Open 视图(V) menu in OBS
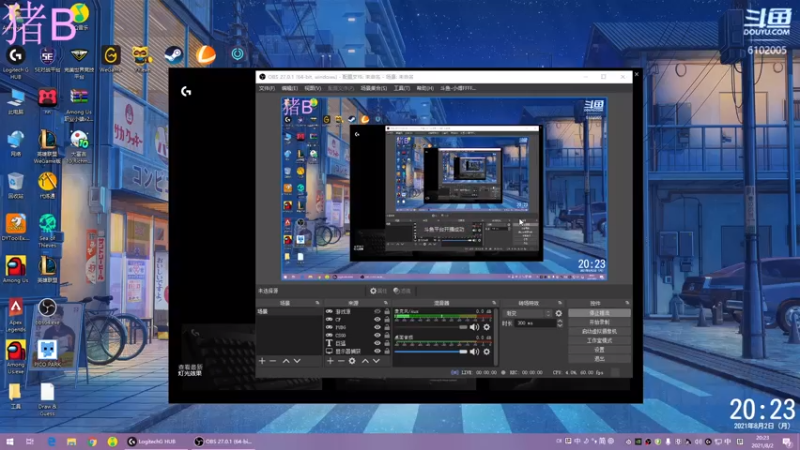Screen dimensions: 800x450 (x=313, y=88)
